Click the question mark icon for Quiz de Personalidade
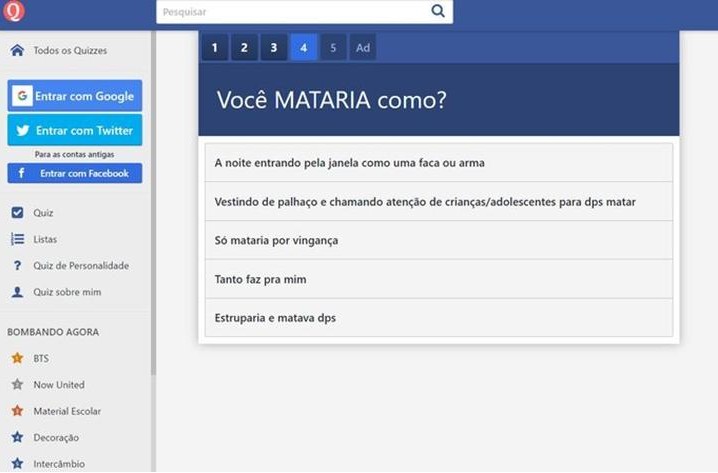This screenshot has width=718, height=473. 17,266
